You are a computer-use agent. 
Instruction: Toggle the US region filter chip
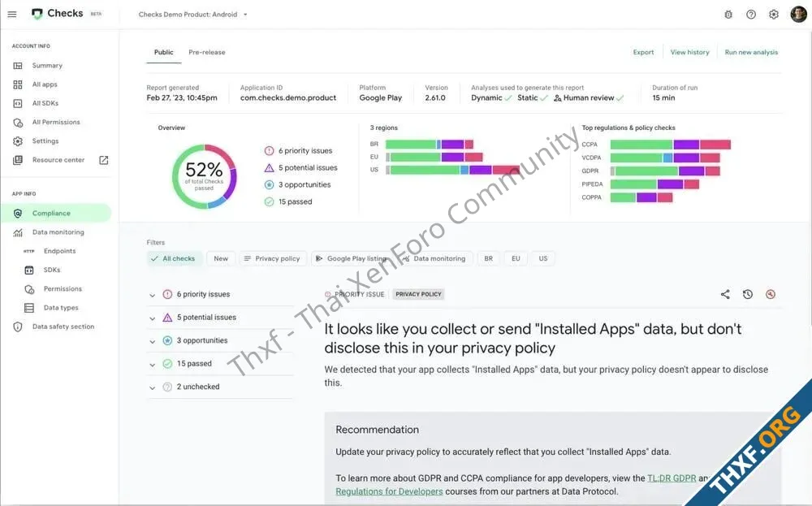coord(542,258)
